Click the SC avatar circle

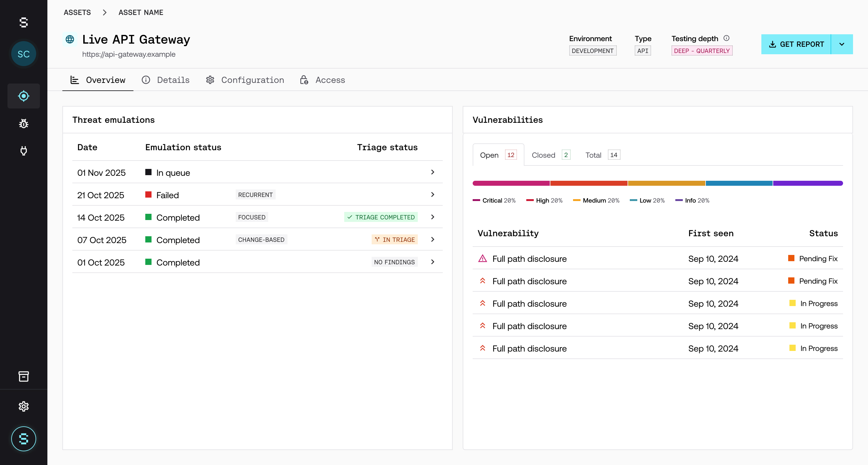(x=24, y=54)
